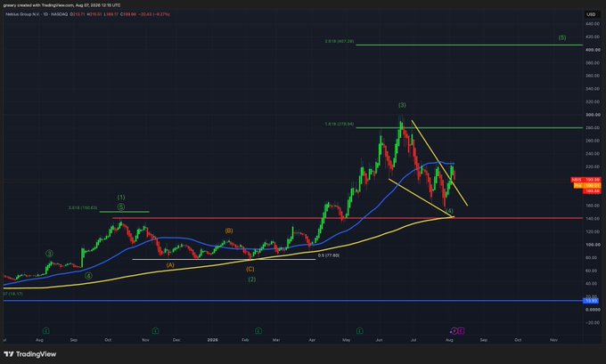Click the 2026 year label on time axis
This screenshot has width=606, height=364.
point(213,340)
